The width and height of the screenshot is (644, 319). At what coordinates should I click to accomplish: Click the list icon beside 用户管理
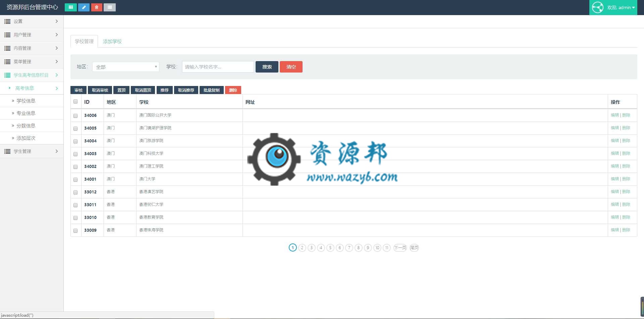[x=7, y=35]
